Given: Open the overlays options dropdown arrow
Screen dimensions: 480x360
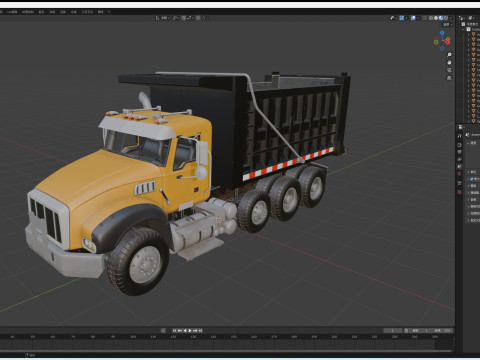Looking at the screenshot, I should point(418,18).
